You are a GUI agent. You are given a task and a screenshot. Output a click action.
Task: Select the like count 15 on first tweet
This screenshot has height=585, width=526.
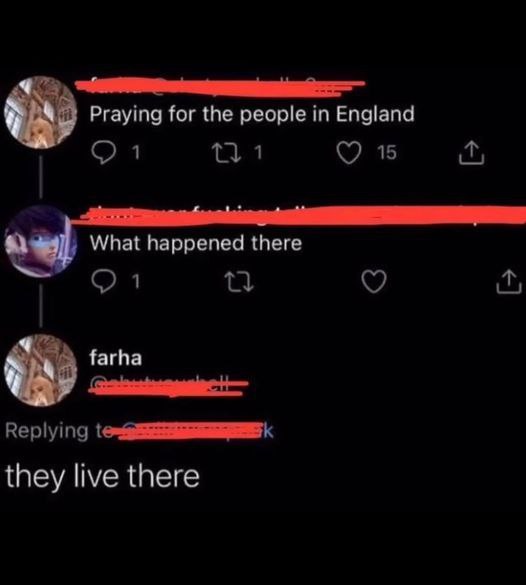pos(386,152)
